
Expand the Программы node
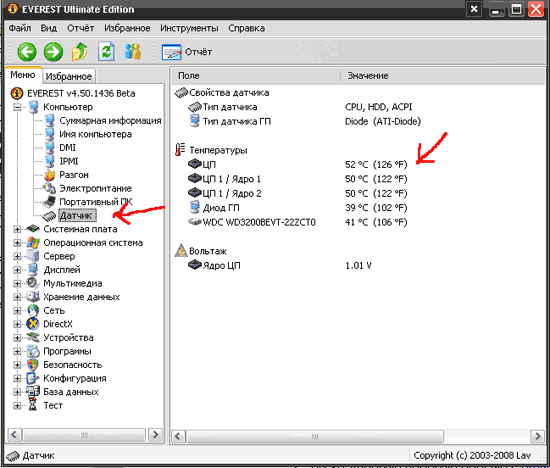point(17,351)
